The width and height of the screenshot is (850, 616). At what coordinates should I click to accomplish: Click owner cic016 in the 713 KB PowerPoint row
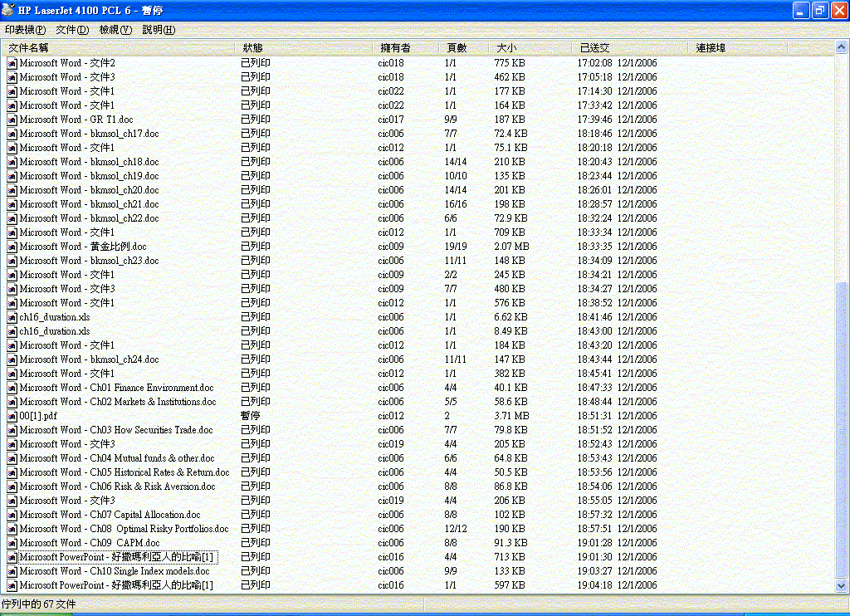pyautogui.click(x=391, y=557)
